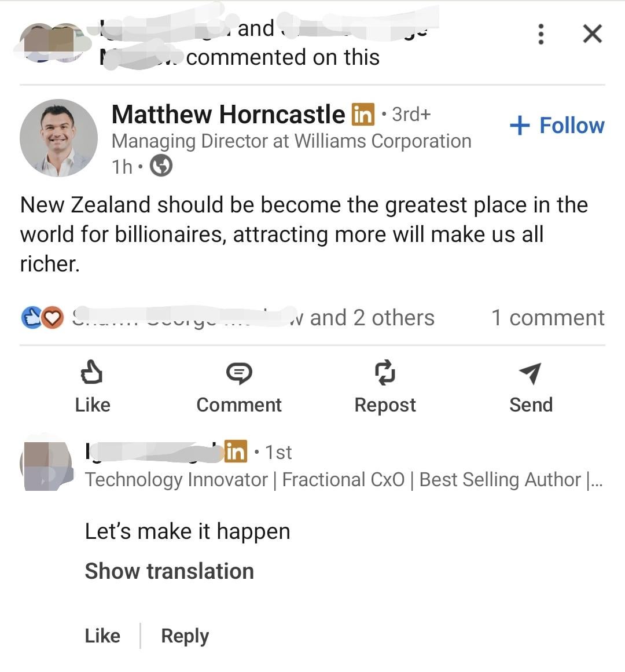
Task: Open Matthew Horncastle's profile photo
Action: tap(58, 138)
